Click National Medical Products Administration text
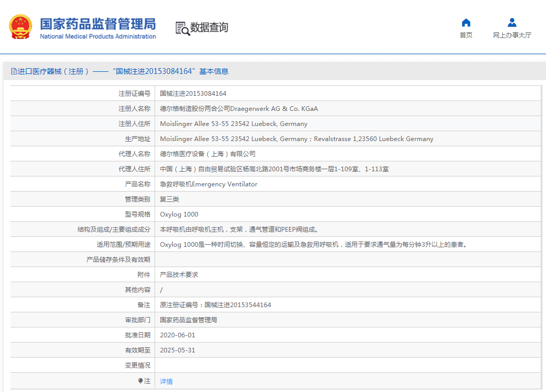546x392 pixels. [x=98, y=36]
